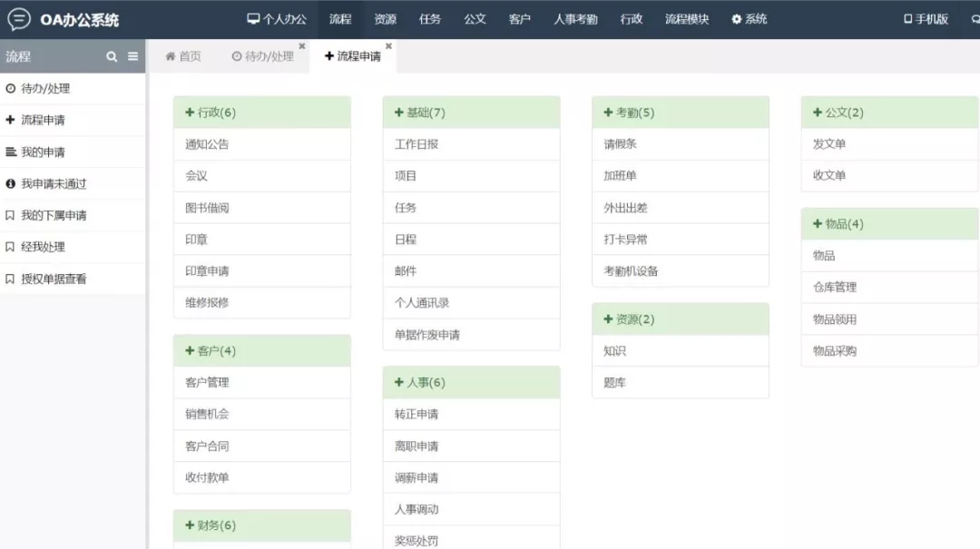Close the 待办/处理 tab
The height and width of the screenshot is (549, 980).
coord(302,46)
